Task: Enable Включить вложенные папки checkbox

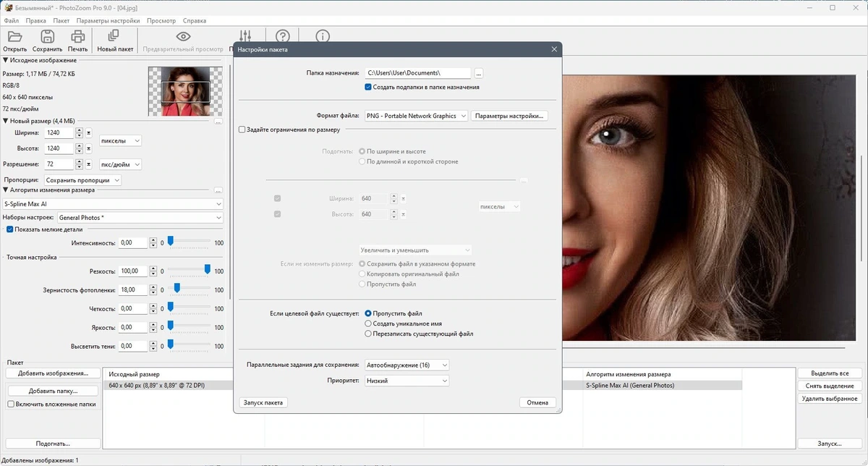Action: tap(11, 404)
